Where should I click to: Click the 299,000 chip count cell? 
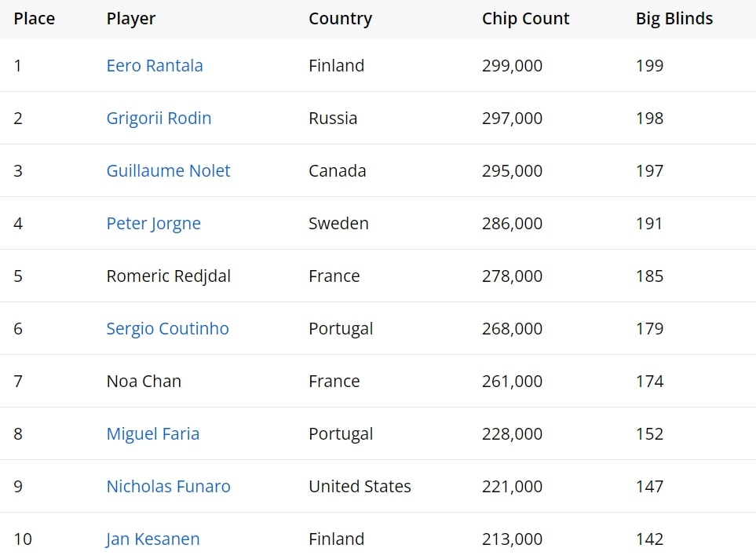[x=512, y=66]
